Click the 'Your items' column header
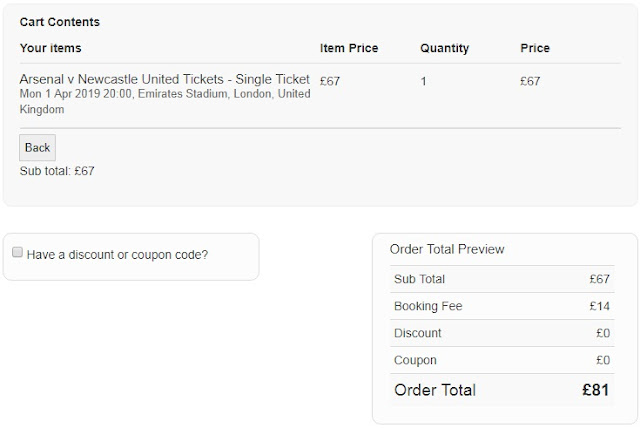The image size is (640, 428). tap(51, 48)
